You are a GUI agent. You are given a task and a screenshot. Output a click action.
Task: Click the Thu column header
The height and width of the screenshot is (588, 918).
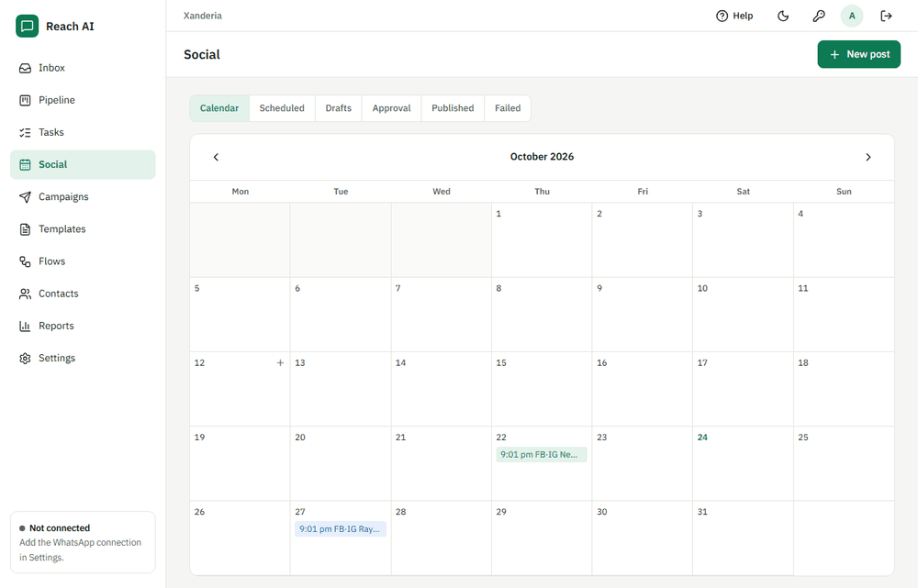(x=543, y=192)
